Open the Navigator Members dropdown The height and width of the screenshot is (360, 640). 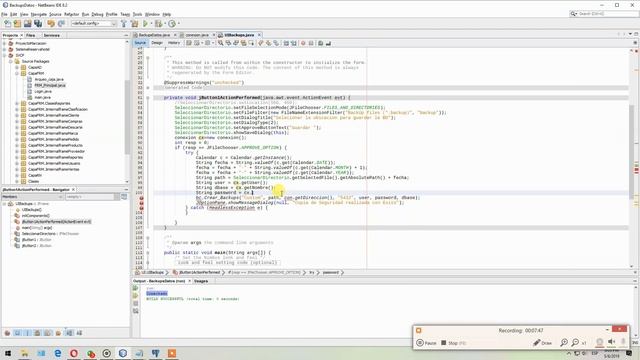(32, 197)
